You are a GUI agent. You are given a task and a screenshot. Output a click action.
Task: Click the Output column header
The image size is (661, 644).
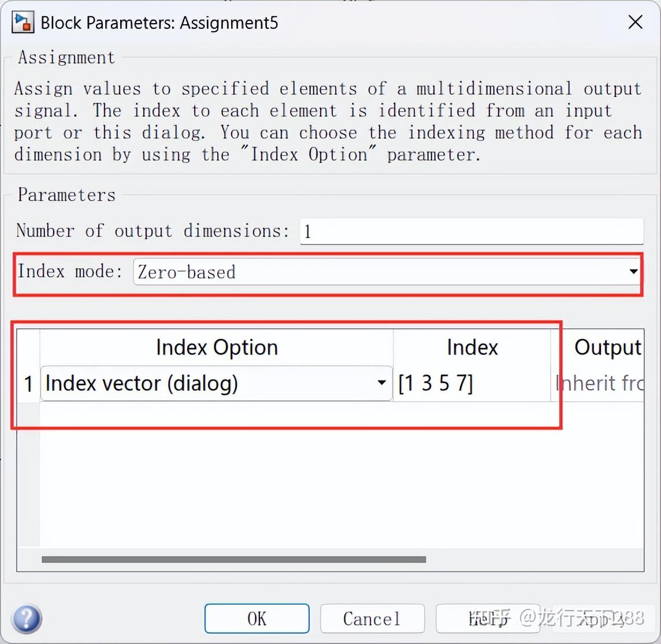(x=607, y=347)
